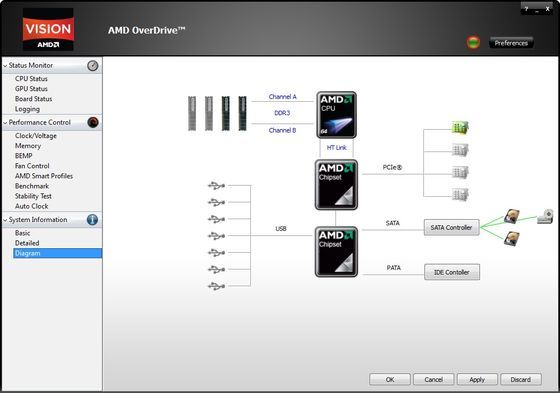The width and height of the screenshot is (560, 393).
Task: Click the SATA Controller box
Action: pyautogui.click(x=451, y=227)
